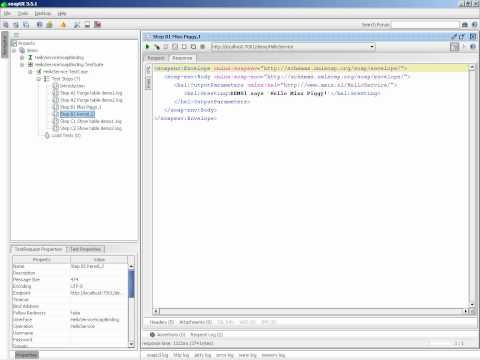The image size is (480, 360).
Task: Click the third icon in the request editor toolbar
Action: click(x=166, y=47)
